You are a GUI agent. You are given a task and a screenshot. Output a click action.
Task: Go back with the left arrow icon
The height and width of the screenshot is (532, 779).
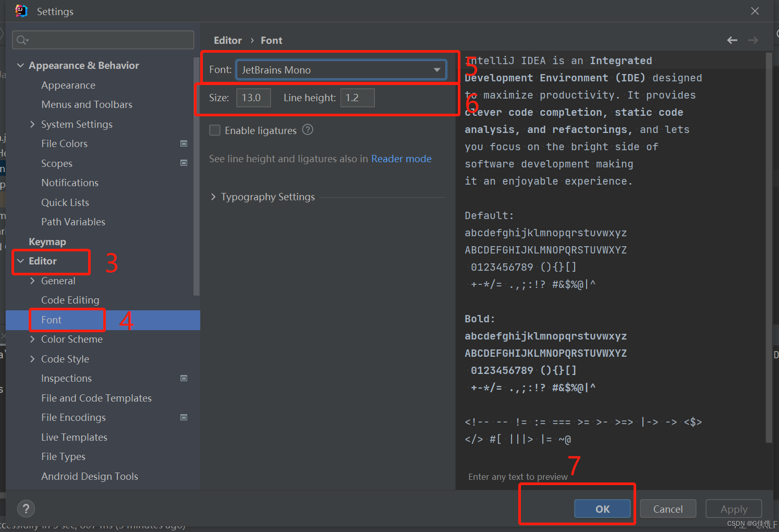coord(732,40)
